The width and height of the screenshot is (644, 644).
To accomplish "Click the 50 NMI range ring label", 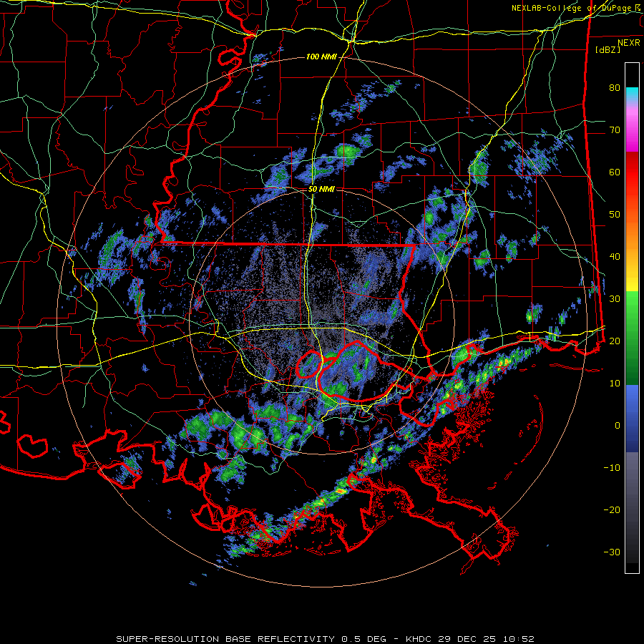I will 321,190.
